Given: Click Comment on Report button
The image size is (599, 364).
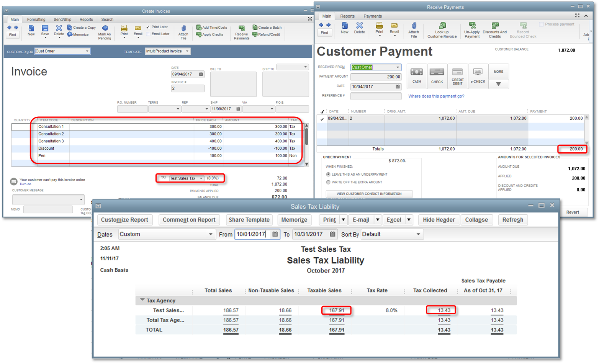Looking at the screenshot, I should point(189,220).
